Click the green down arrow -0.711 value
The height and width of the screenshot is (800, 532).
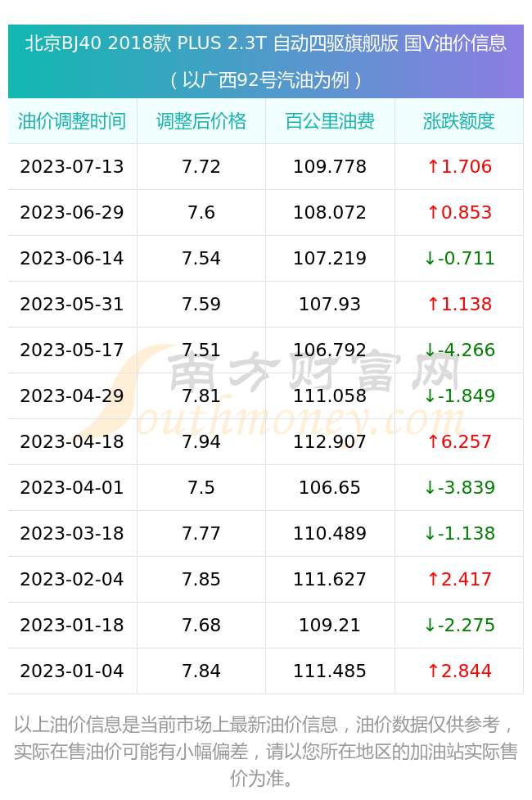tap(459, 258)
